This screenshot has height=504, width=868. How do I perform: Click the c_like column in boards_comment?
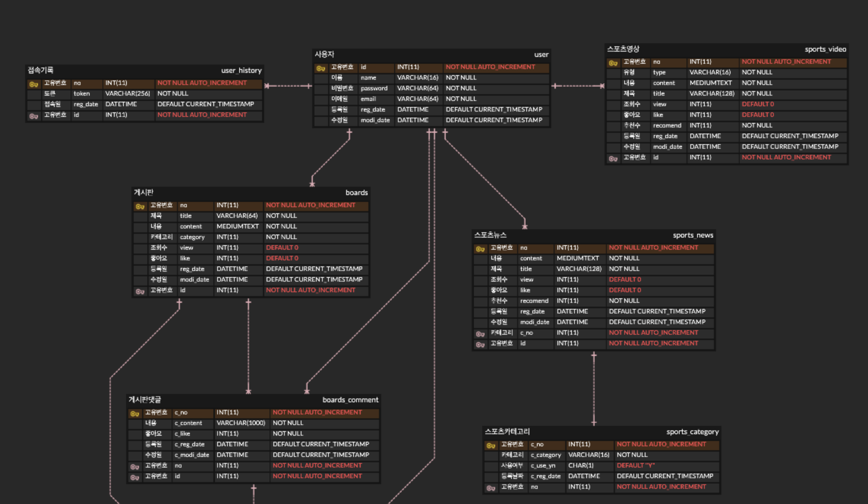(x=182, y=433)
